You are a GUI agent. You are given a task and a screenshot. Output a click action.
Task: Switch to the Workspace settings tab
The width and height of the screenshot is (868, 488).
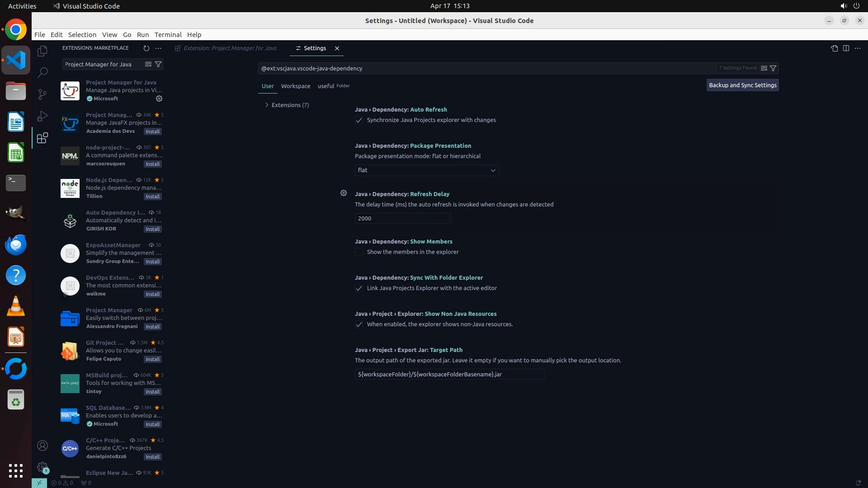point(295,86)
